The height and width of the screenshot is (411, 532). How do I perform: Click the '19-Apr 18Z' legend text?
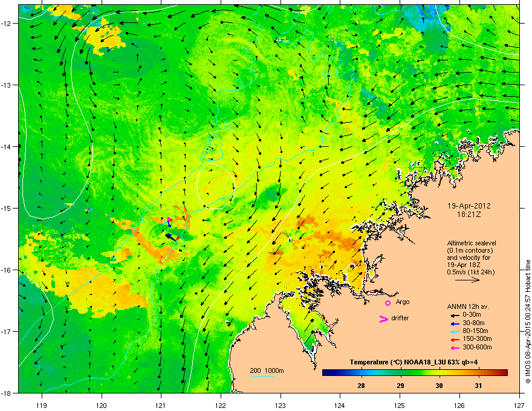pos(464,265)
